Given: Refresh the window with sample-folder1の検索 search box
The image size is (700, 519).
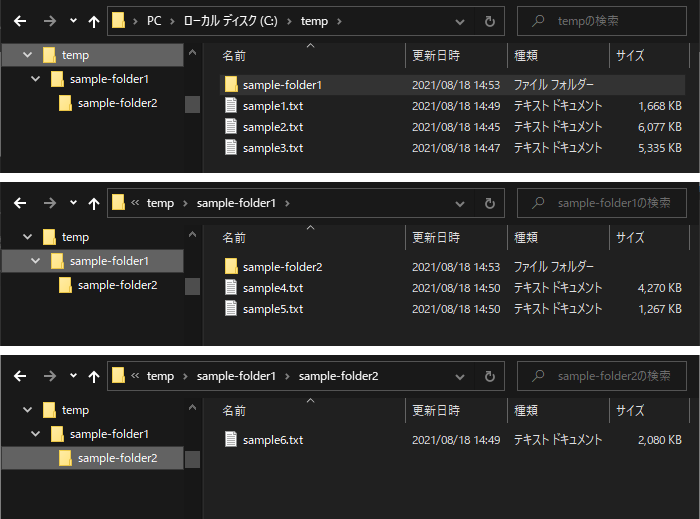Looking at the screenshot, I should pos(489,203).
